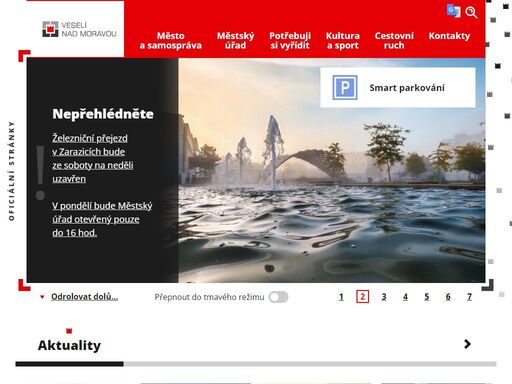Open the Google Translate icon
This screenshot has width=512, height=384.
(453, 11)
